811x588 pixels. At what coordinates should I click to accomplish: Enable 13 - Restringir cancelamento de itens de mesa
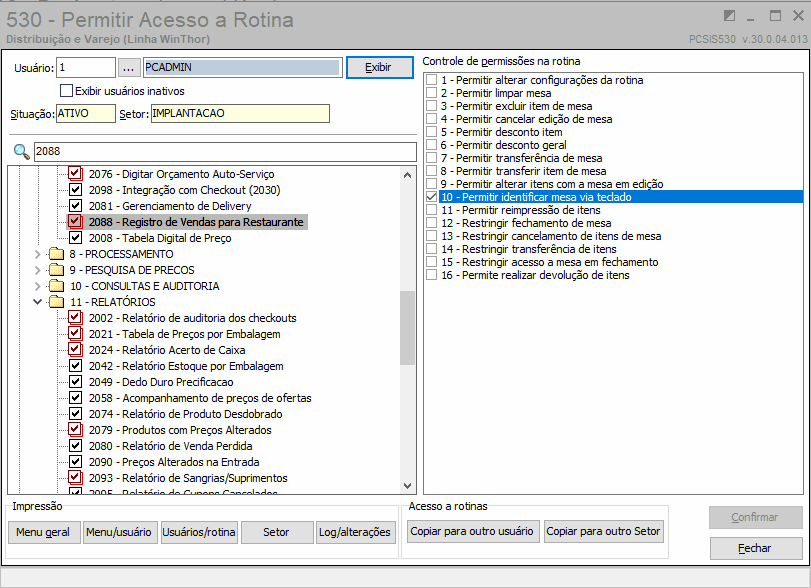point(431,236)
